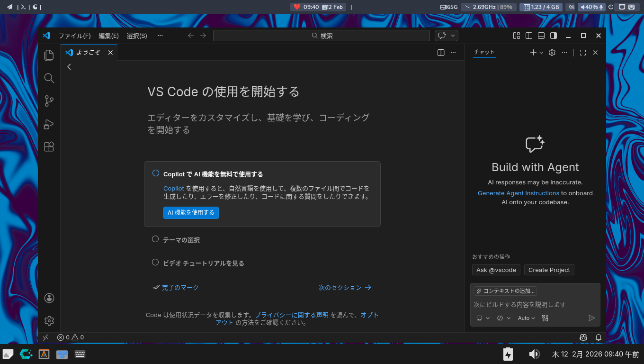The width and height of the screenshot is (644, 364).
Task: Split the editor to the right
Action: pyautogui.click(x=441, y=53)
